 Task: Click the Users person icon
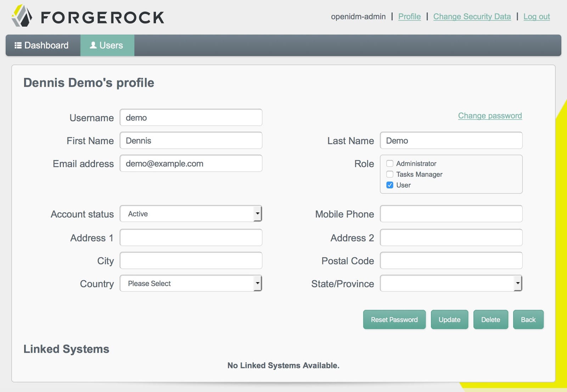(x=93, y=45)
